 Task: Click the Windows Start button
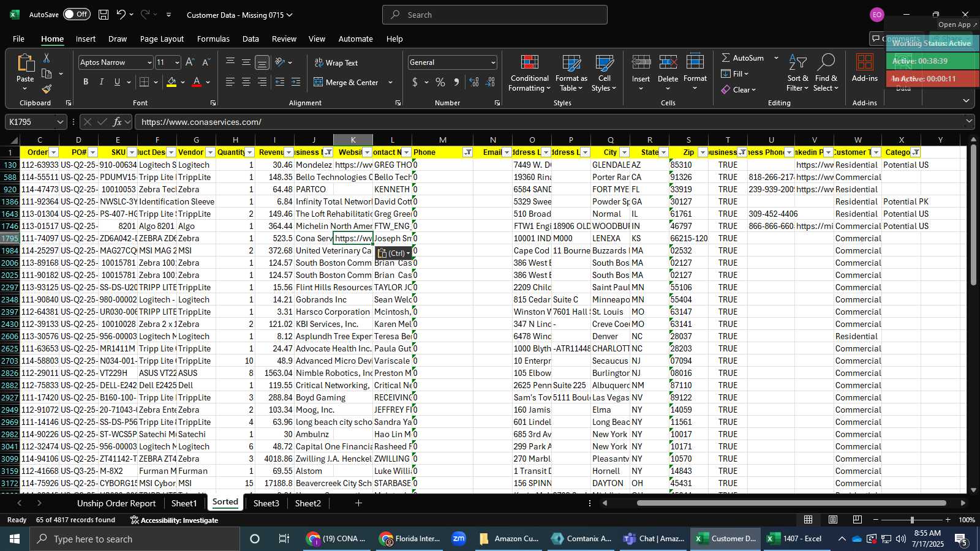tap(15, 539)
